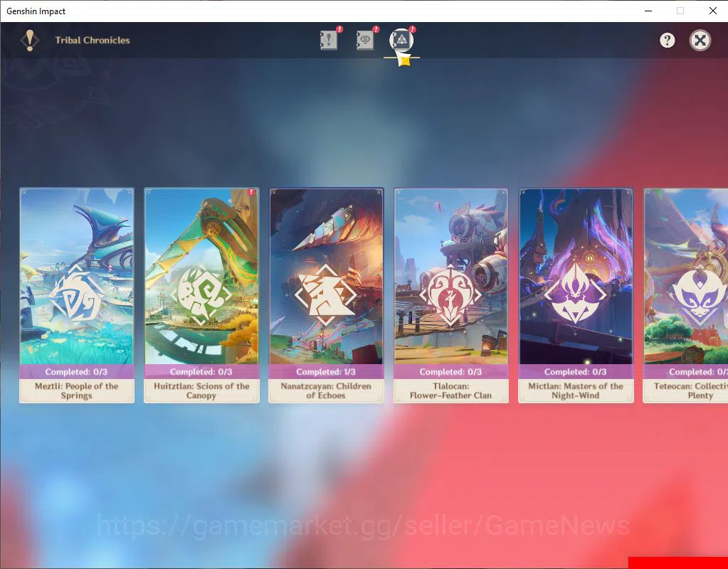
Task: Click the Teteocan mask tribe emblem
Action: tap(700, 294)
